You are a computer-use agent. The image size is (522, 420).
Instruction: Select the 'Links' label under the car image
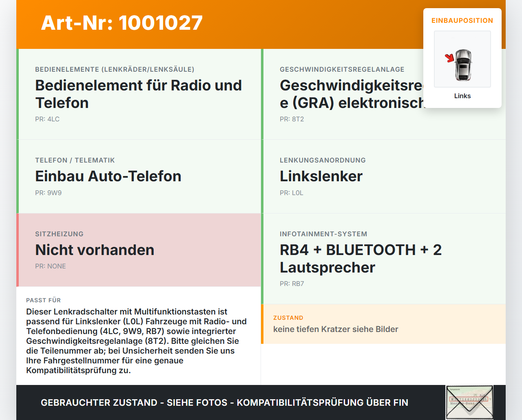tap(462, 96)
